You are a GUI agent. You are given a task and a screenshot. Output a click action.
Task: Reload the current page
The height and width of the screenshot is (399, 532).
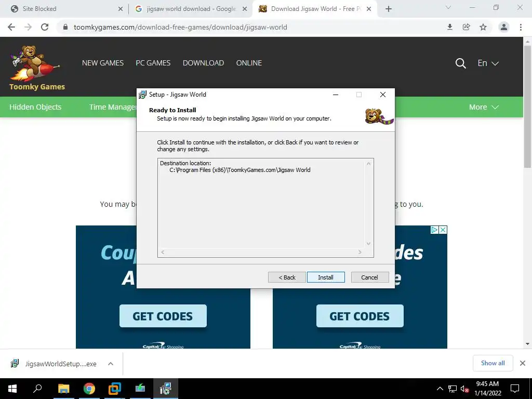point(45,27)
